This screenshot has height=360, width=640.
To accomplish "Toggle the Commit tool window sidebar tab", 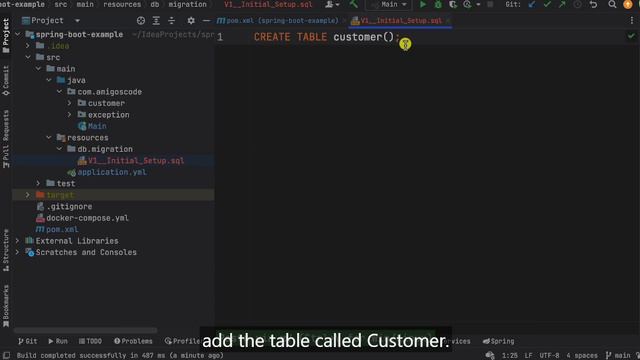I will click(x=6, y=81).
